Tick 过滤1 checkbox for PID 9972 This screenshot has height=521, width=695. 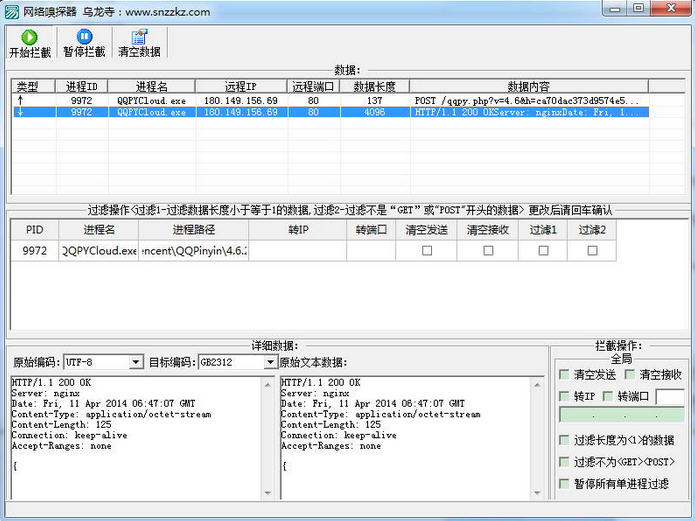[543, 251]
